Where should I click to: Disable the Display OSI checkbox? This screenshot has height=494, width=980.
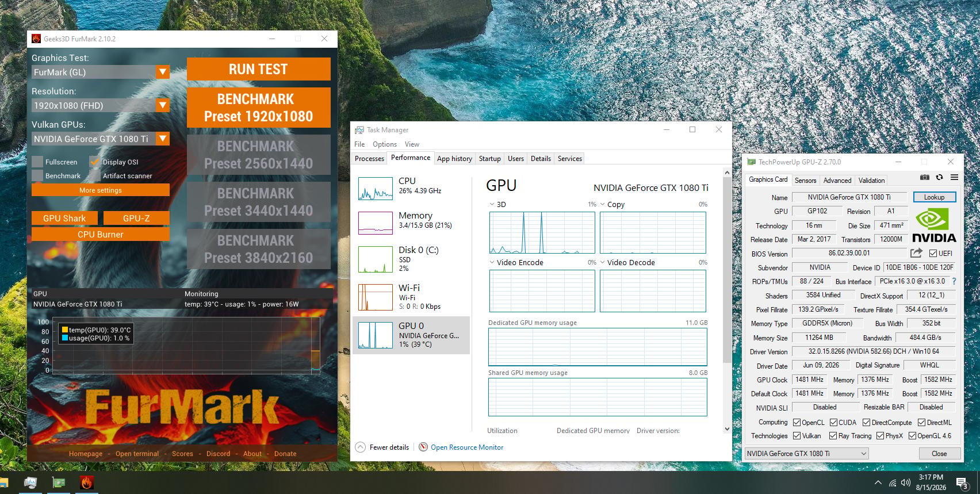(94, 162)
